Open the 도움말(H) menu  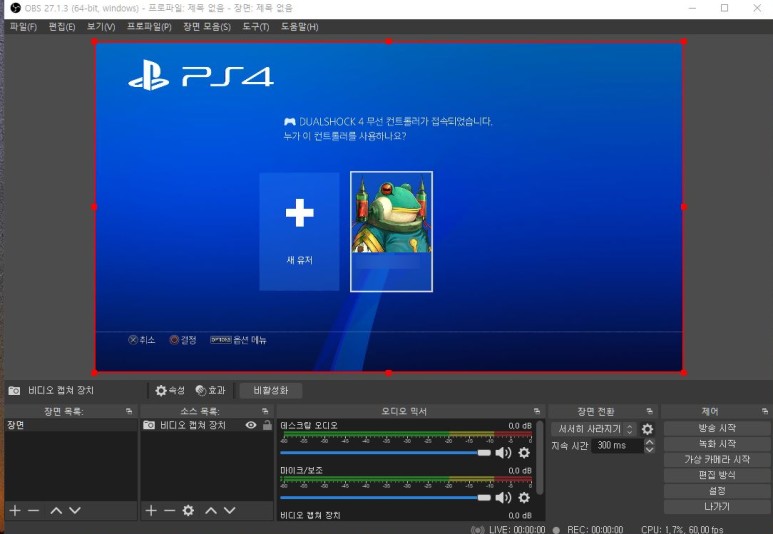(299, 27)
